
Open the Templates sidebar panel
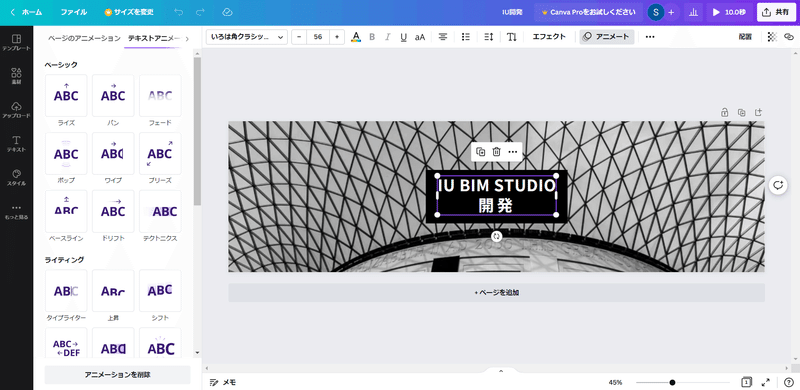[16, 42]
